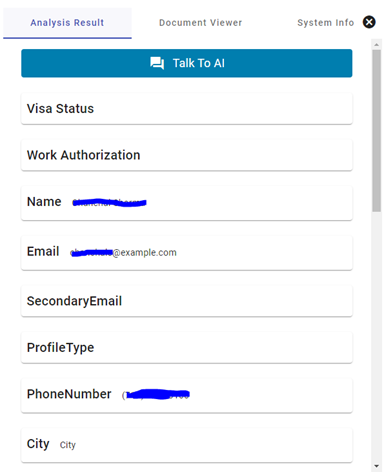Switch to the Document Viewer tab
This screenshot has width=384, height=472.
pos(200,23)
